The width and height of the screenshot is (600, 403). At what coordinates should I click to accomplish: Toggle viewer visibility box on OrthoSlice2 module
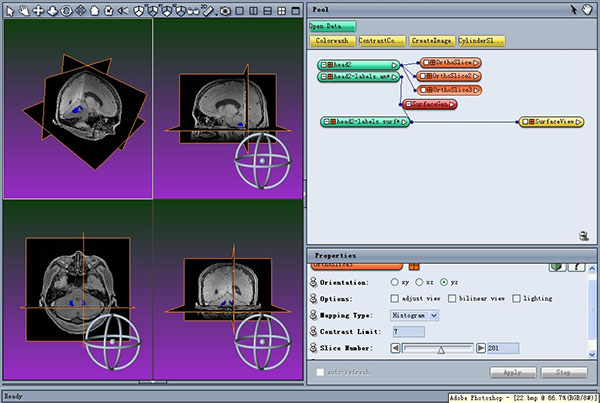coord(423,76)
